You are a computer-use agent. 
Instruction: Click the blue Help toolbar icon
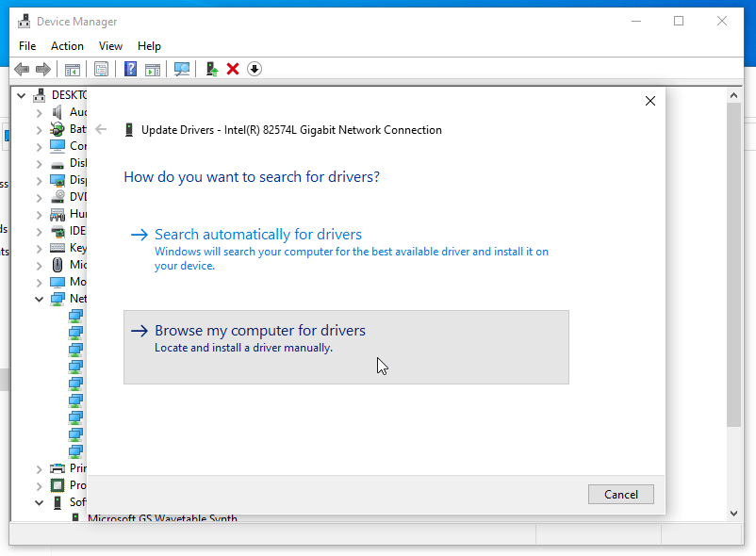(x=130, y=70)
